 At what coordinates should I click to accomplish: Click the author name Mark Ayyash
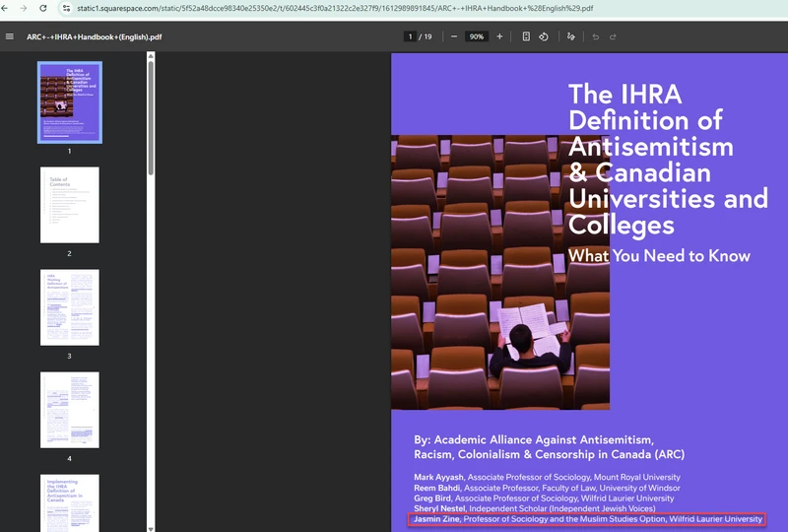pyautogui.click(x=438, y=477)
